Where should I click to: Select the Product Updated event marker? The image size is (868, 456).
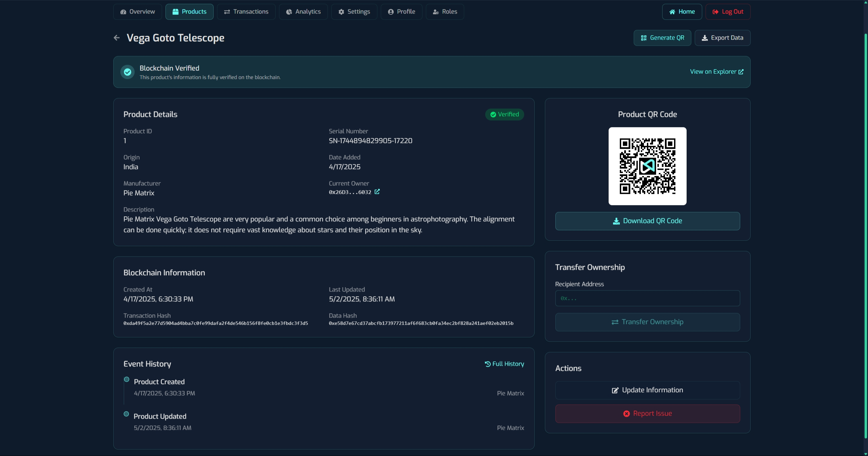[x=126, y=414]
